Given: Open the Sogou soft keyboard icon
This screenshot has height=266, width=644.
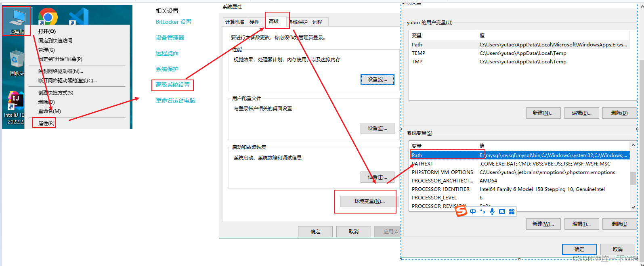Looking at the screenshot, I should pyautogui.click(x=502, y=212).
